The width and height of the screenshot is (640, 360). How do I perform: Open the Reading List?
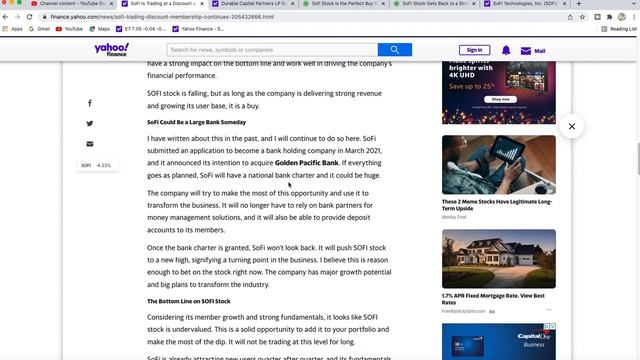click(x=619, y=29)
